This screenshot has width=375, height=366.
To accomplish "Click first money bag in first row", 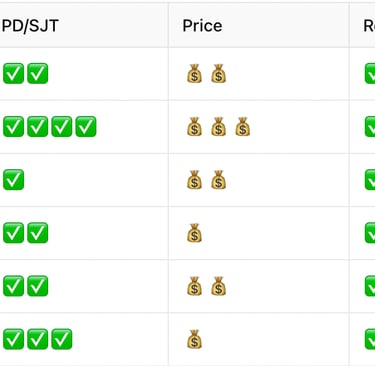I will (x=194, y=73).
